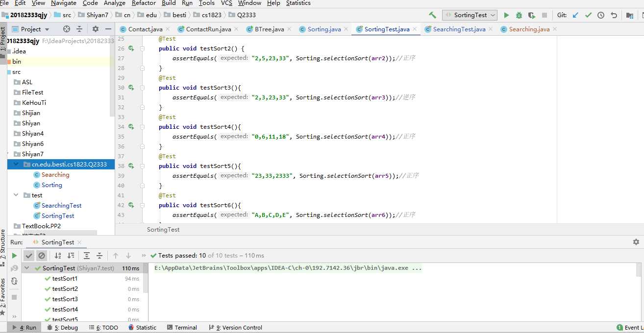This screenshot has height=333, width=644.
Task: Fold testSort3 method in gutter
Action: coord(143,88)
